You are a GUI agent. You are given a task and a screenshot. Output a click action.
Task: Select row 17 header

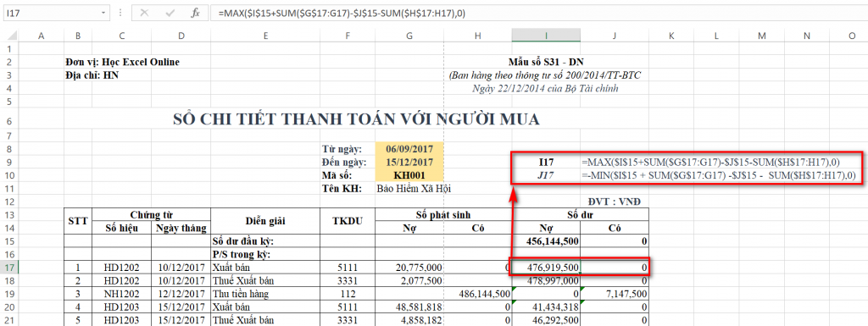[9, 268]
